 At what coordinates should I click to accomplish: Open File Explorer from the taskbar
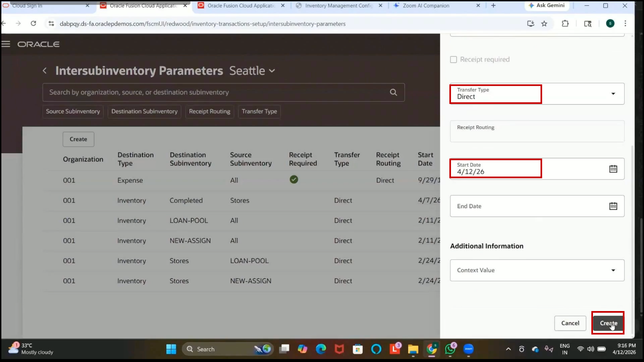(413, 349)
